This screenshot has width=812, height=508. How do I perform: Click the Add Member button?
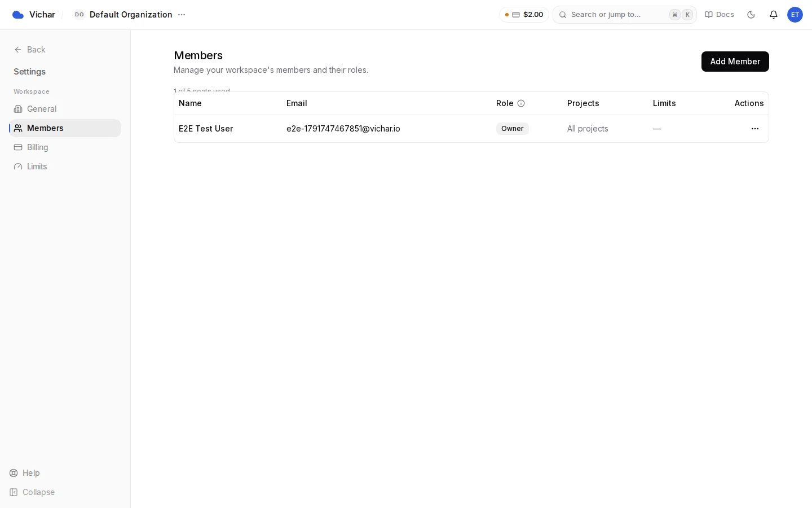pos(735,62)
